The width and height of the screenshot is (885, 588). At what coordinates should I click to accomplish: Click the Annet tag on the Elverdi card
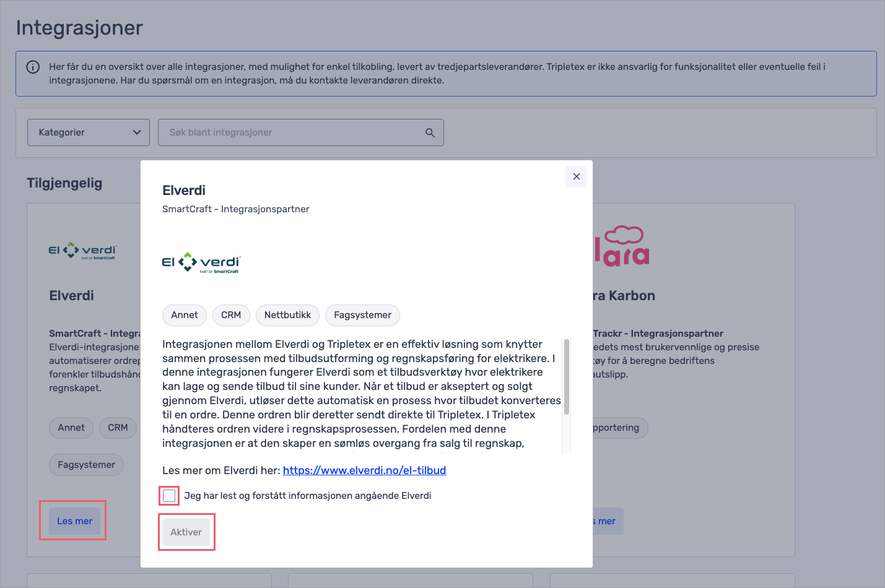(71, 428)
